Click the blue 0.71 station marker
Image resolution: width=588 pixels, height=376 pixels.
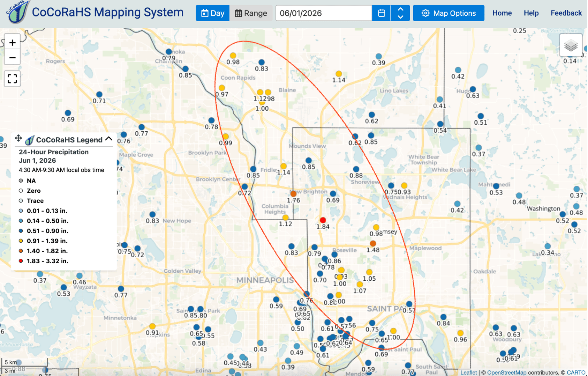(x=99, y=94)
